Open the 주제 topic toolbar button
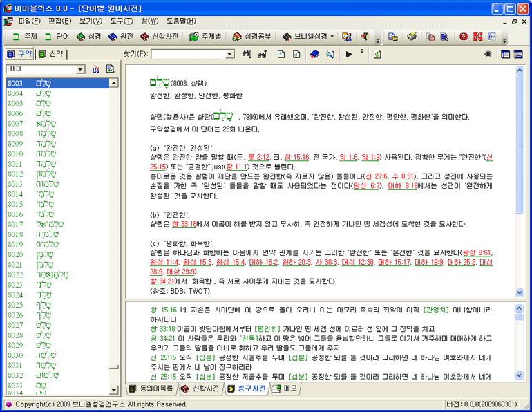 (x=24, y=37)
